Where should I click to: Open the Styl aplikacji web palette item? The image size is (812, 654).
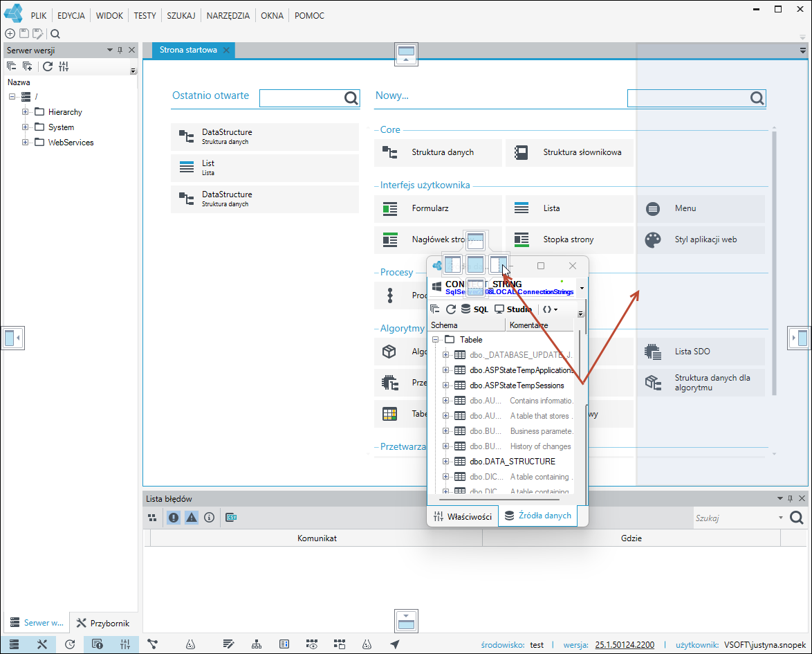(x=701, y=239)
